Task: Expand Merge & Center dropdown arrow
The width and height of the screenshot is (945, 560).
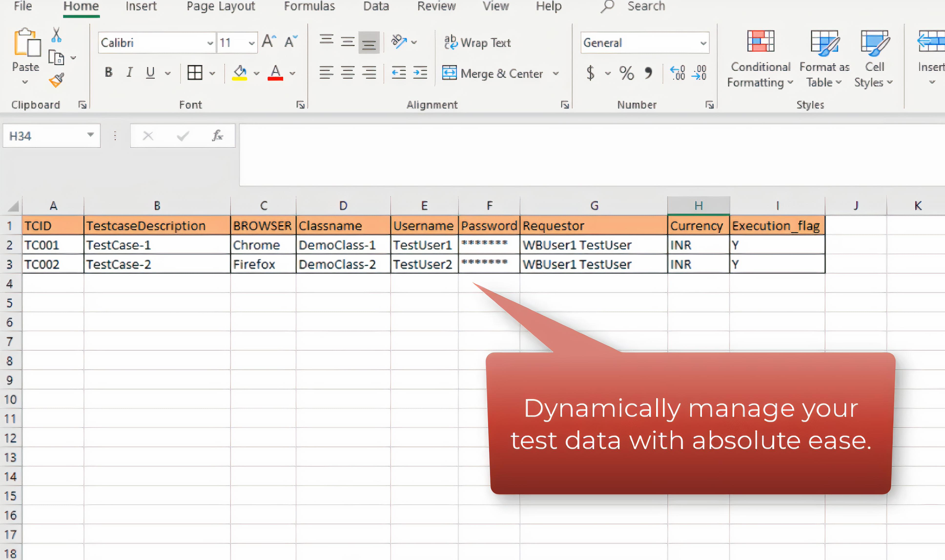Action: pyautogui.click(x=556, y=73)
